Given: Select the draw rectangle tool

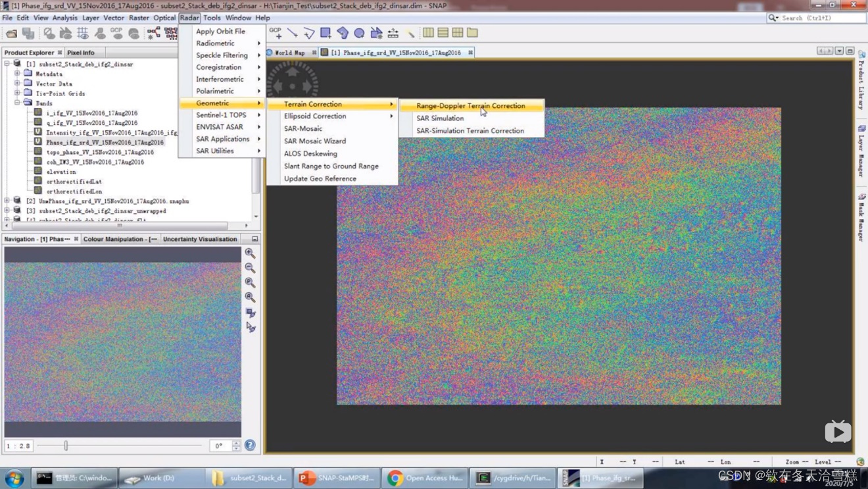Looking at the screenshot, I should (325, 32).
